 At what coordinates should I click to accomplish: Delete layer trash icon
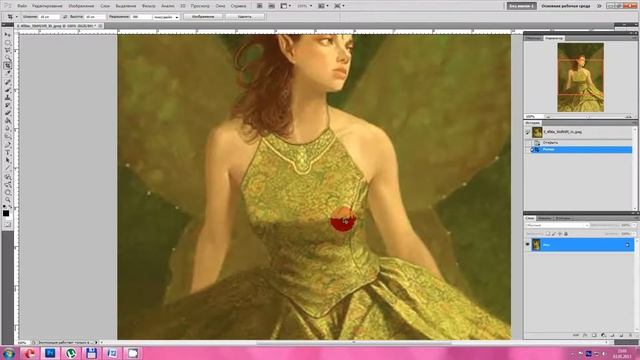click(x=631, y=335)
